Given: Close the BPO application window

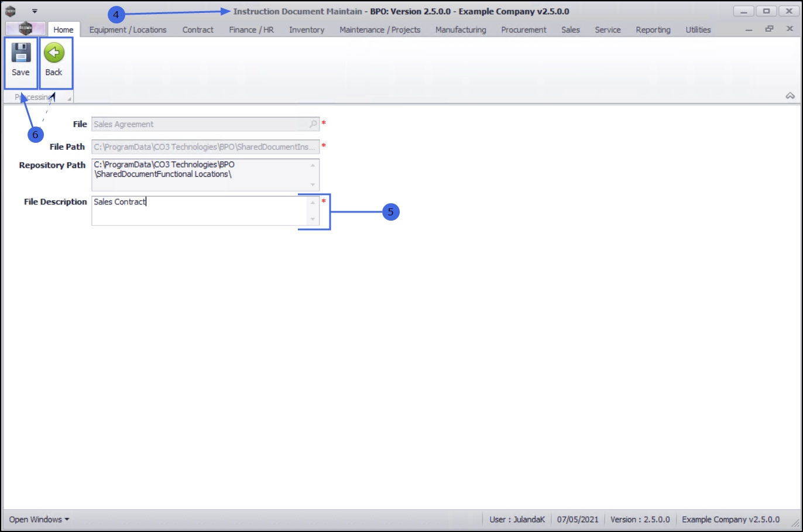Looking at the screenshot, I should pos(788,11).
